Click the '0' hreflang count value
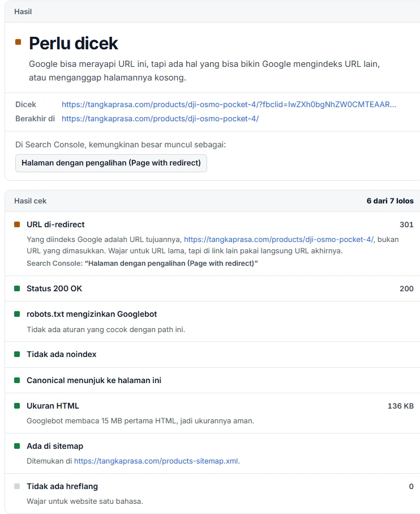Screen dimensions: 420x514 [x=411, y=486]
